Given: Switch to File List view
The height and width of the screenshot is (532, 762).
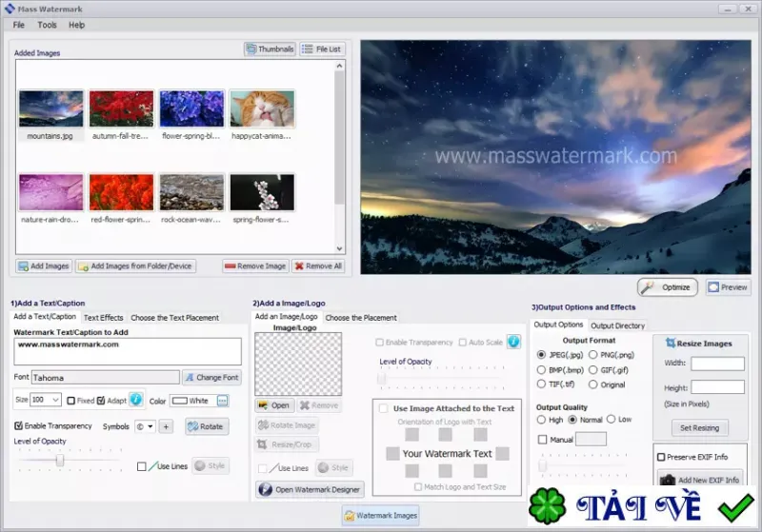Looking at the screenshot, I should point(322,49).
